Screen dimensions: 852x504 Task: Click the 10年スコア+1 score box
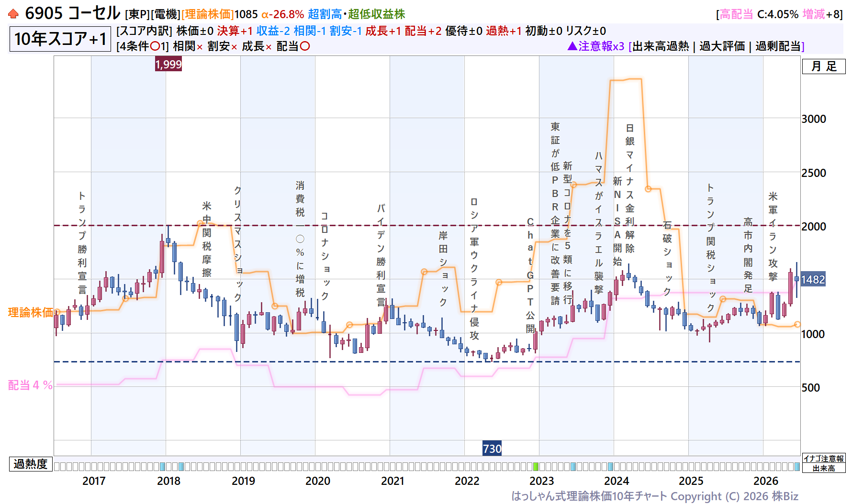pos(60,39)
